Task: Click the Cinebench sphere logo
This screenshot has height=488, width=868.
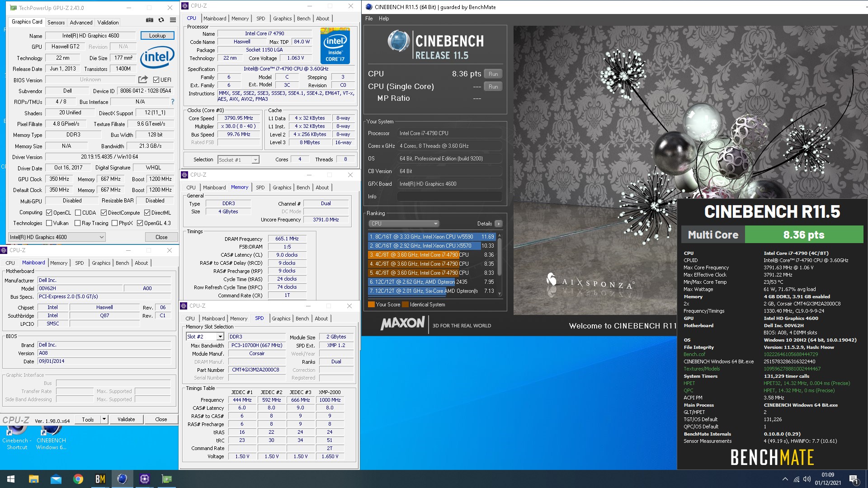Action: coord(398,41)
